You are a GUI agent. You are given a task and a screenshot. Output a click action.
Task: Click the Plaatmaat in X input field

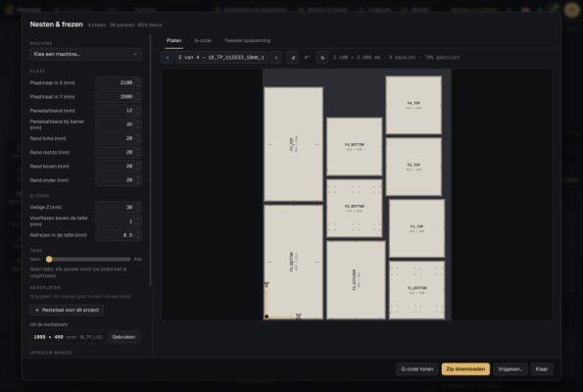tap(115, 82)
